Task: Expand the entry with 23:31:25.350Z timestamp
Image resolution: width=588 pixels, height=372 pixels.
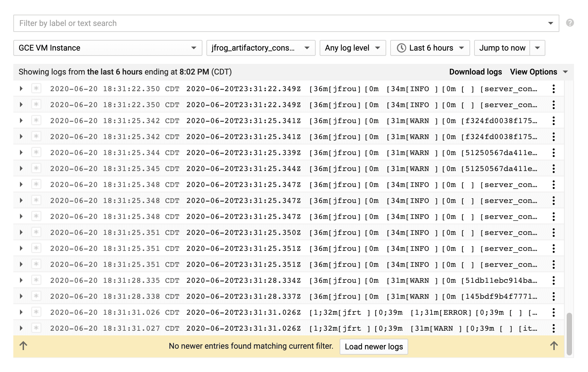Action: (x=21, y=232)
